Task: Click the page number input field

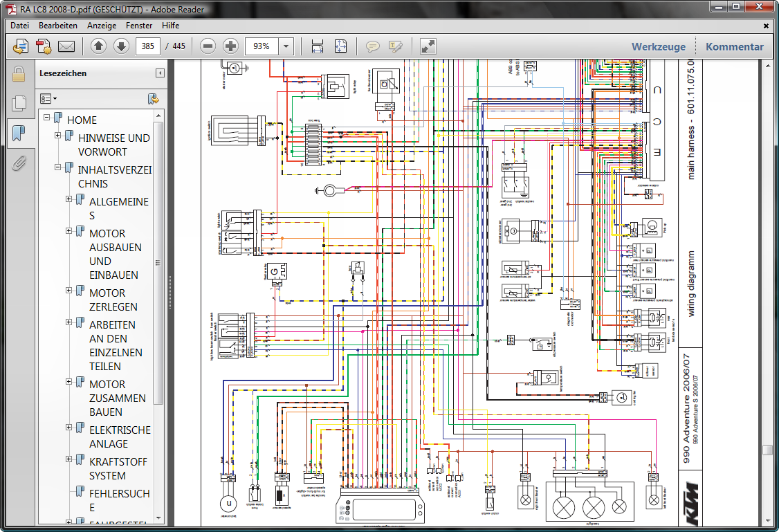Action: (148, 46)
